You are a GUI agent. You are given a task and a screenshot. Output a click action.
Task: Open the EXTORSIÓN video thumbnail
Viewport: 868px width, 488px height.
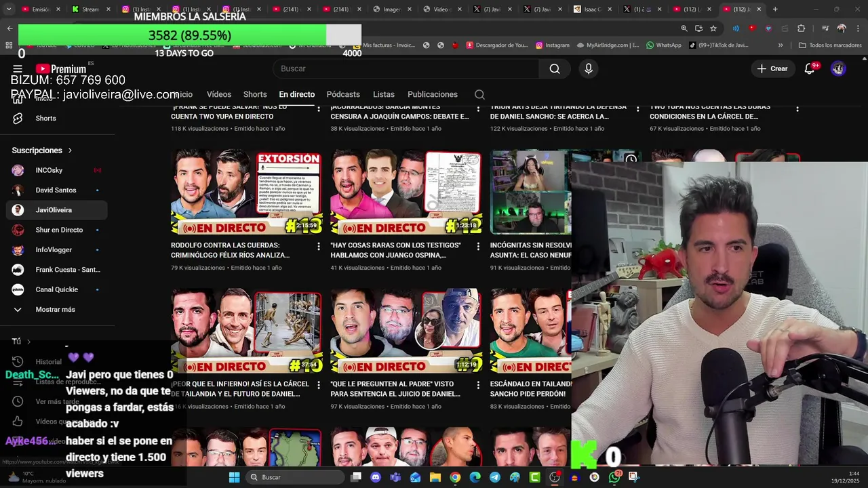[246, 192]
